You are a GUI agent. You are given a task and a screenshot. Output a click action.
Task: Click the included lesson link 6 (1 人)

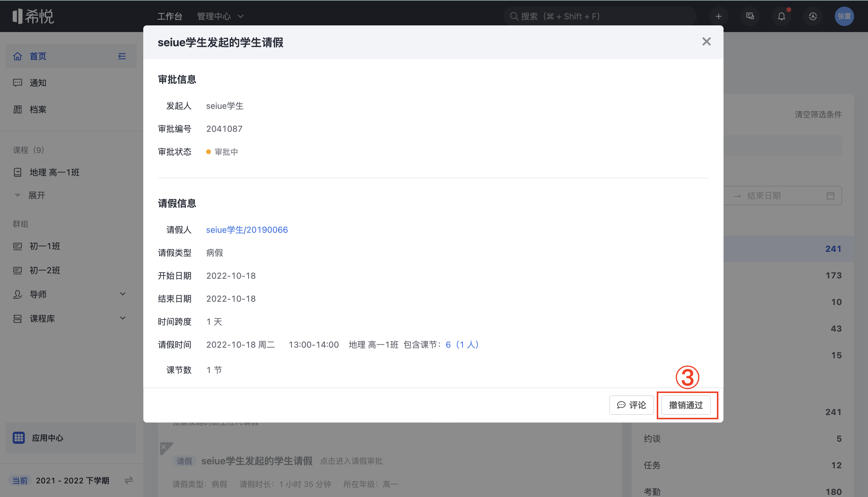[462, 345]
